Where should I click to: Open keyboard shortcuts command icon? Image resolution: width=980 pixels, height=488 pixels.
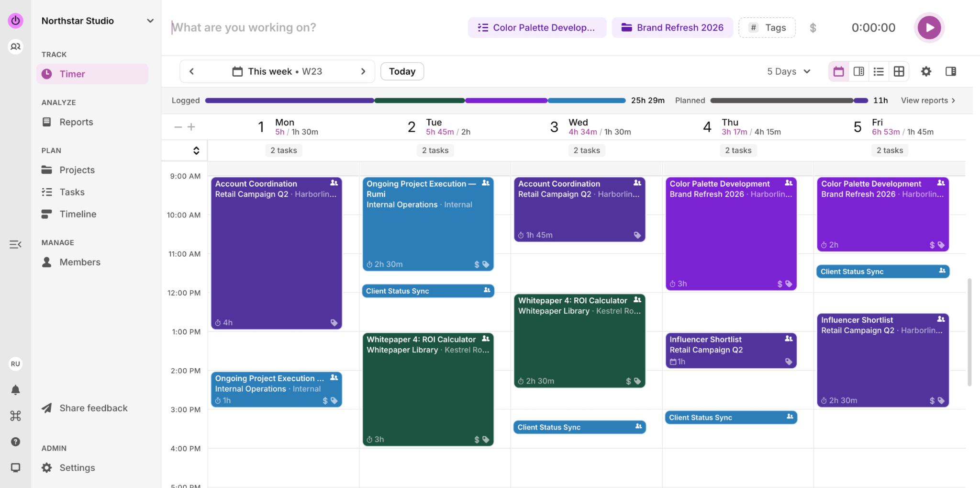[x=15, y=416]
